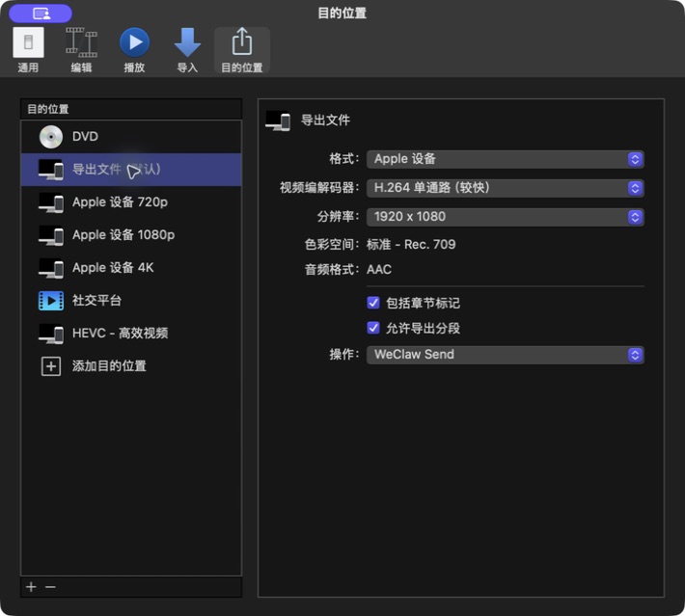Select Apple 设备 1080p destination text
This screenshot has height=616, width=685.
pyautogui.click(x=123, y=235)
